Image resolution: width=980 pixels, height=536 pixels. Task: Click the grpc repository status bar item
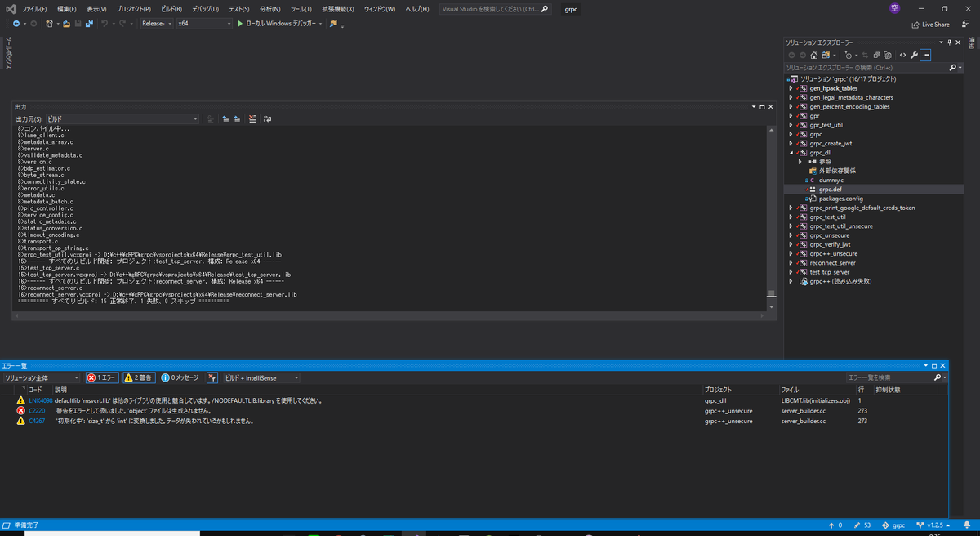(894, 525)
